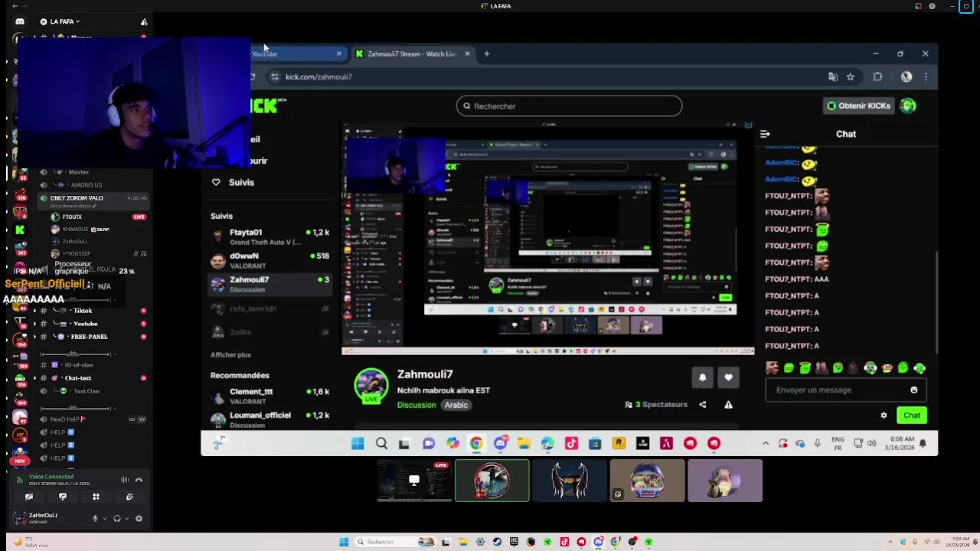The height and width of the screenshot is (551, 980).
Task: Disconnect from voice using the hang-up icon
Action: click(139, 480)
